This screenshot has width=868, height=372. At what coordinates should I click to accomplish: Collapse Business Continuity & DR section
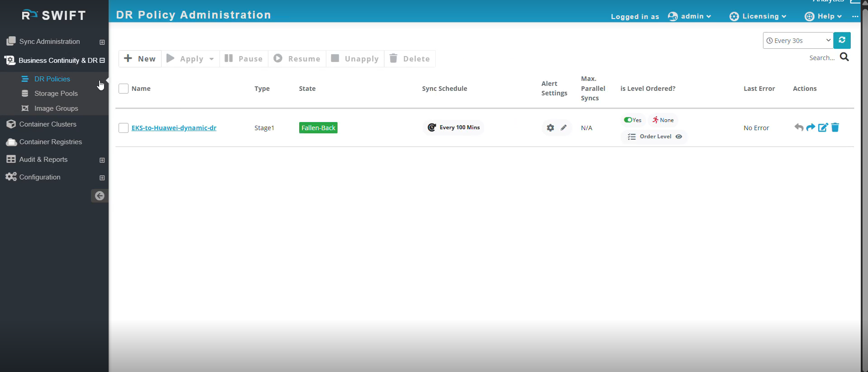(x=102, y=60)
